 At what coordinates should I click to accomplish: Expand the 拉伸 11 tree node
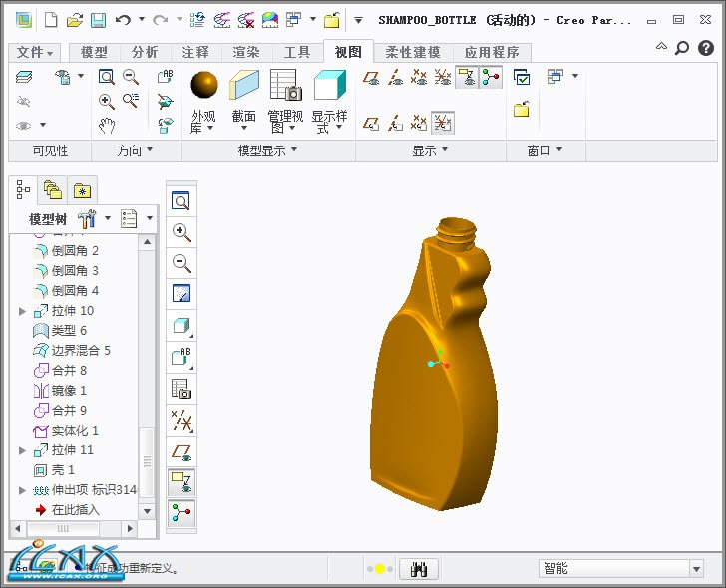tap(23, 450)
